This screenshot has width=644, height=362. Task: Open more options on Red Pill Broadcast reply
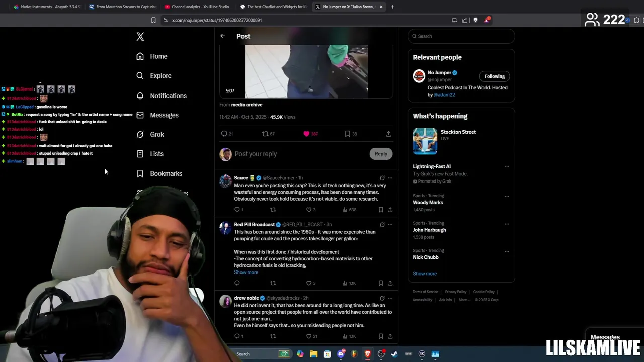tap(390, 225)
